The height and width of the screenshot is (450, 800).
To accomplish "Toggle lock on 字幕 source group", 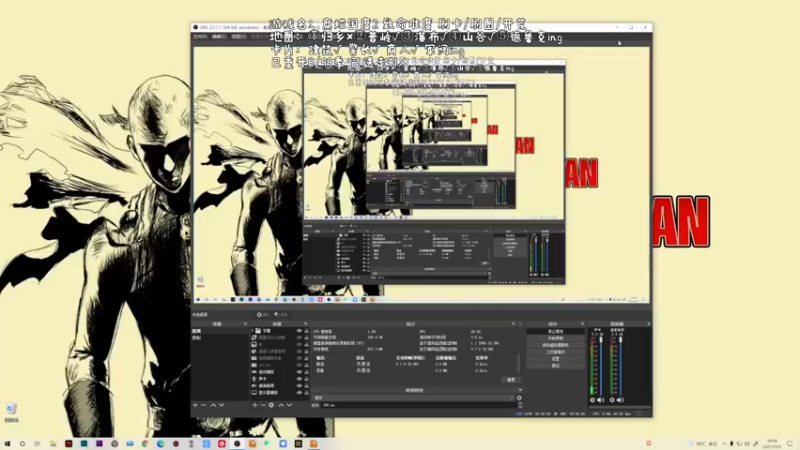I will pyautogui.click(x=306, y=331).
